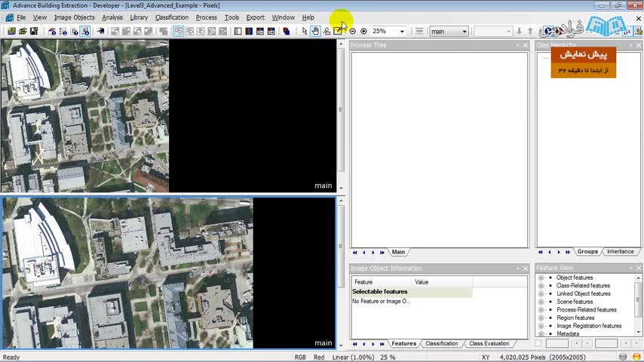Image resolution: width=644 pixels, height=362 pixels.
Task: Click the Feature View vertical scrollbar
Action: 639,302
